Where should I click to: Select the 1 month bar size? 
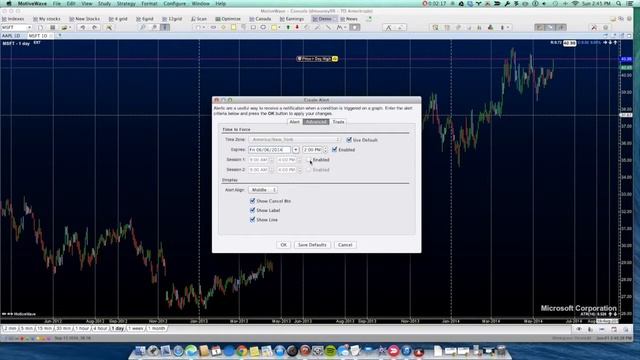coord(156,329)
